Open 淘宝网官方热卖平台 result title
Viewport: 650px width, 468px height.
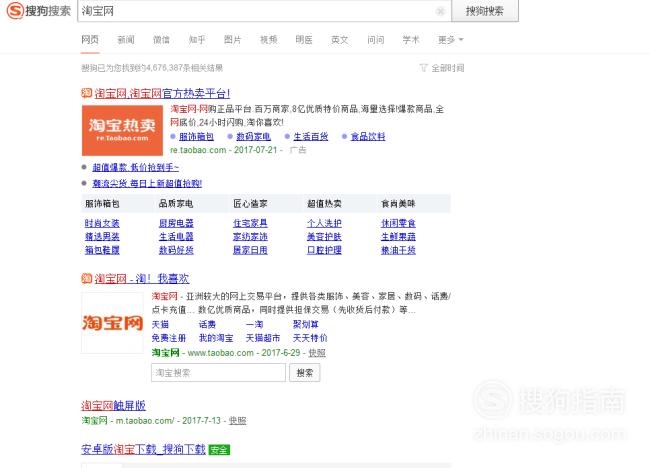pyautogui.click(x=162, y=93)
